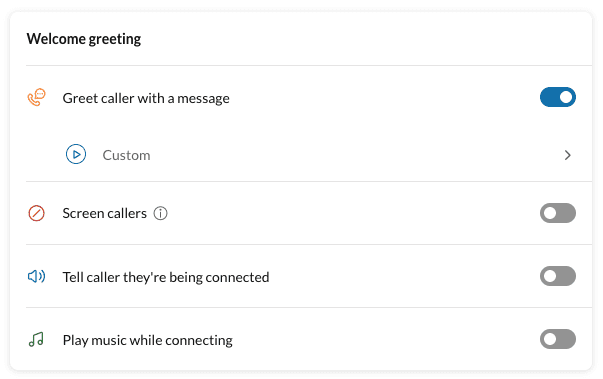Play the Custom greeting message

(76, 154)
